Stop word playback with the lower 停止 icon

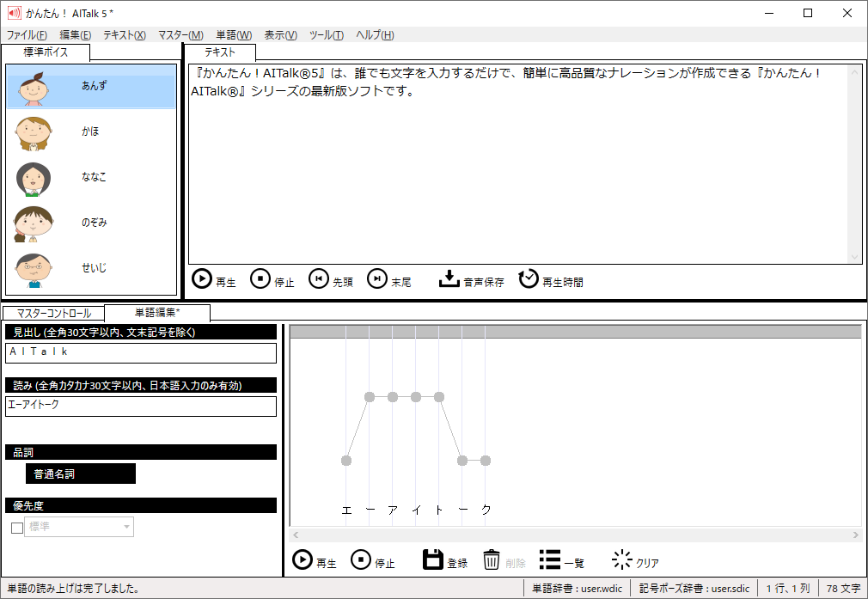click(x=362, y=559)
